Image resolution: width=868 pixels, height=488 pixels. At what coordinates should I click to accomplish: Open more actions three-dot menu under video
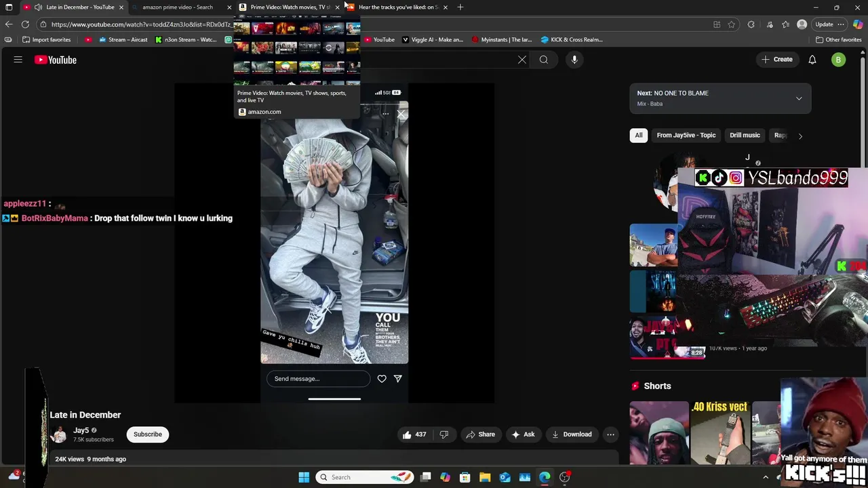610,434
